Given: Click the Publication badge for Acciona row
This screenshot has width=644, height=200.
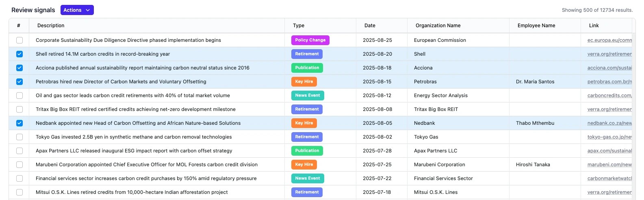Looking at the screenshot, I should (307, 68).
